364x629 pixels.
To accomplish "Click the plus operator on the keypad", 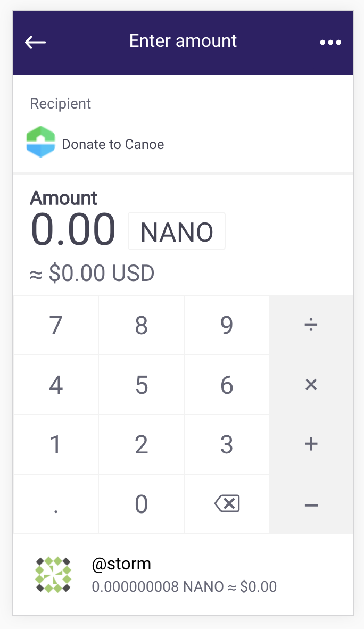I will (x=311, y=444).
